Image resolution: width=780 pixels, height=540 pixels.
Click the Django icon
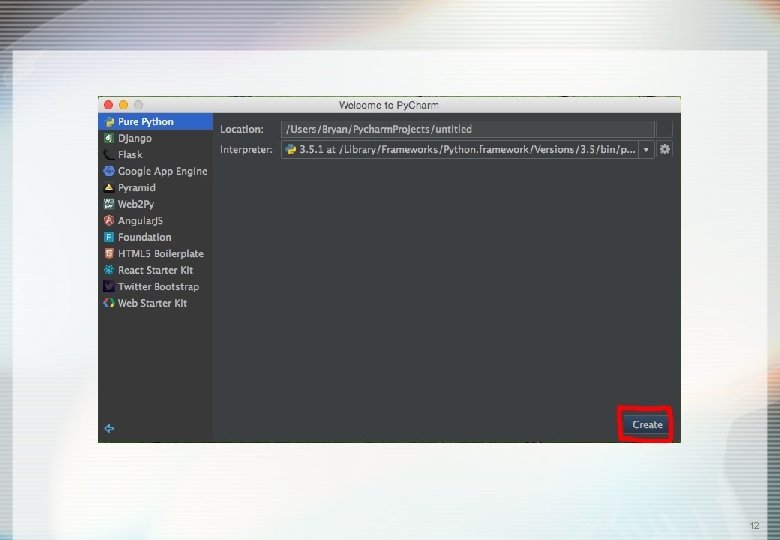[109, 138]
